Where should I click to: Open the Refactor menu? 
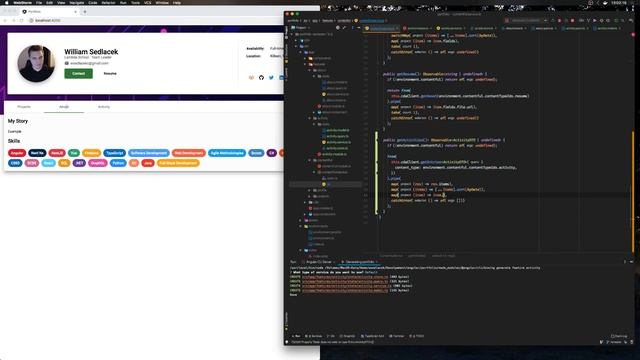[x=108, y=2]
